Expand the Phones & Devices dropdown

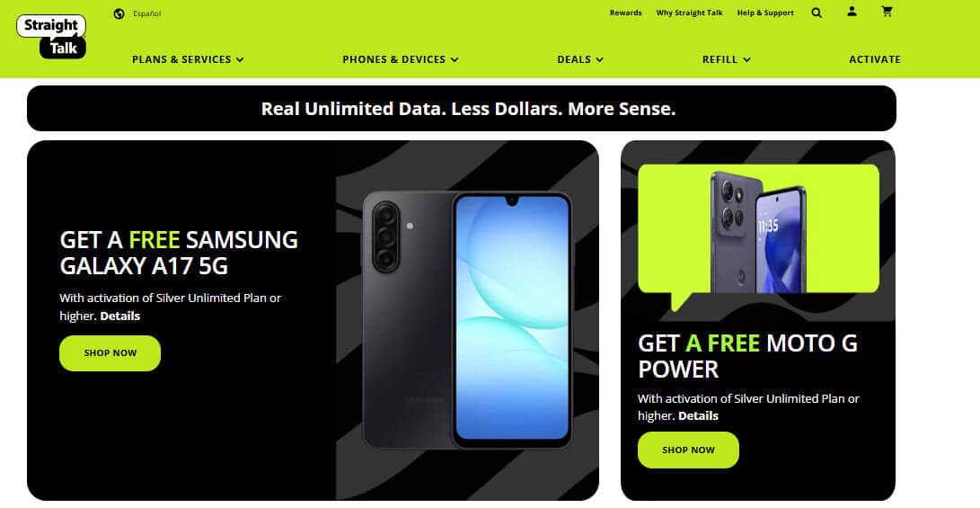click(x=401, y=59)
